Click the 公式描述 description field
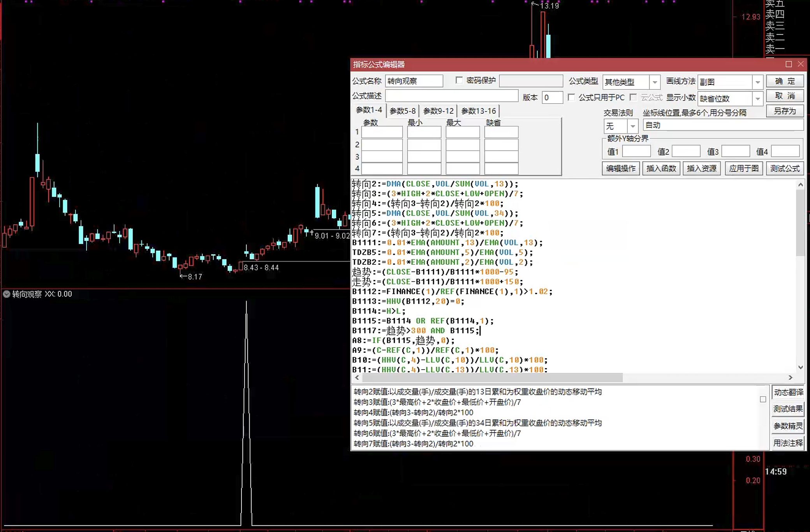The height and width of the screenshot is (532, 810). click(x=452, y=96)
